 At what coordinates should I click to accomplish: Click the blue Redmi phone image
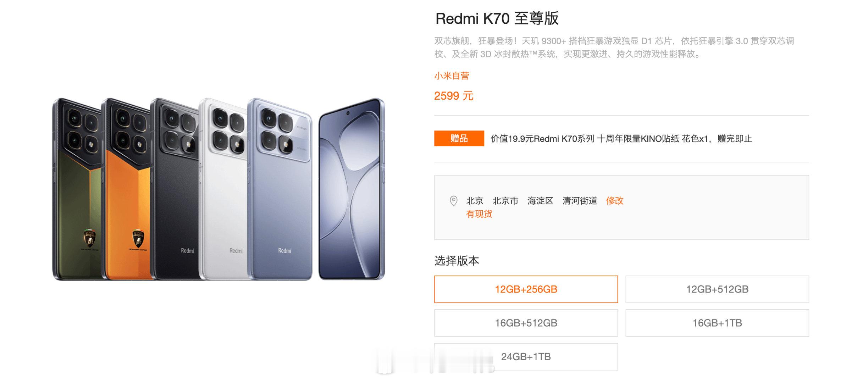[280, 189]
